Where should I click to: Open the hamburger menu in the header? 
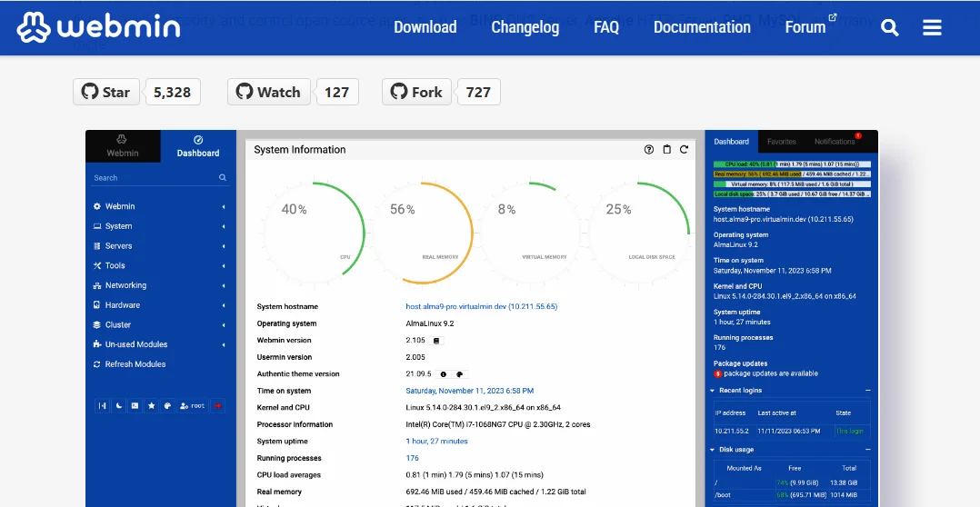pos(932,27)
